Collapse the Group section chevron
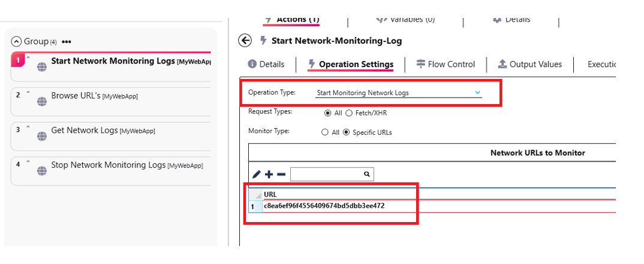Screen dimensions: 644x264 click(x=17, y=42)
